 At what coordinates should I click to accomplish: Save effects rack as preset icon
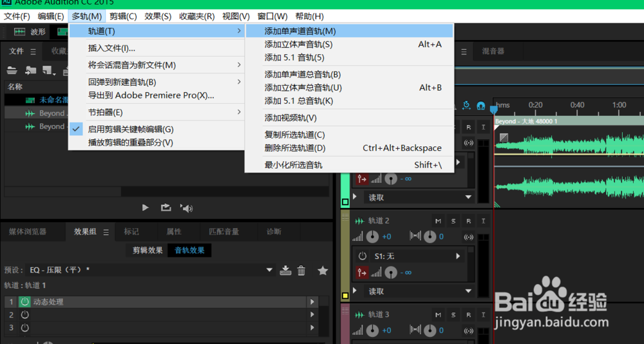[x=285, y=271]
